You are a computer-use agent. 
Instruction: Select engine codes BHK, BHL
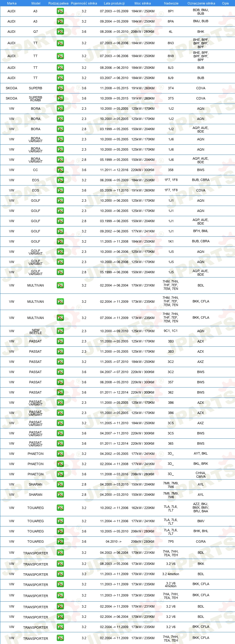(201, 531)
